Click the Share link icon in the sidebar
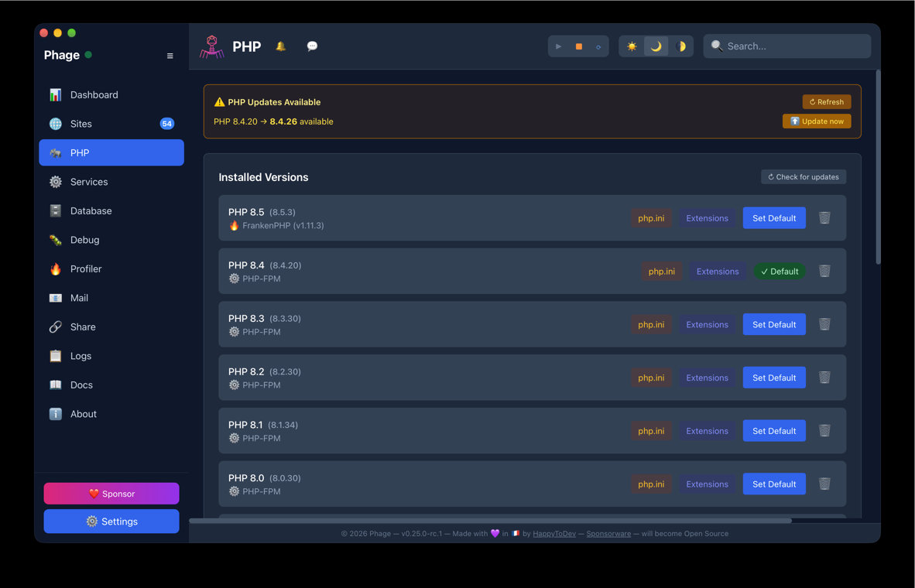 pyautogui.click(x=56, y=326)
